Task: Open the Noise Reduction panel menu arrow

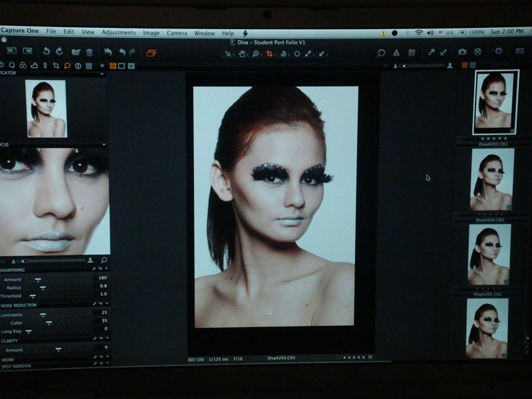Action: tap(107, 304)
